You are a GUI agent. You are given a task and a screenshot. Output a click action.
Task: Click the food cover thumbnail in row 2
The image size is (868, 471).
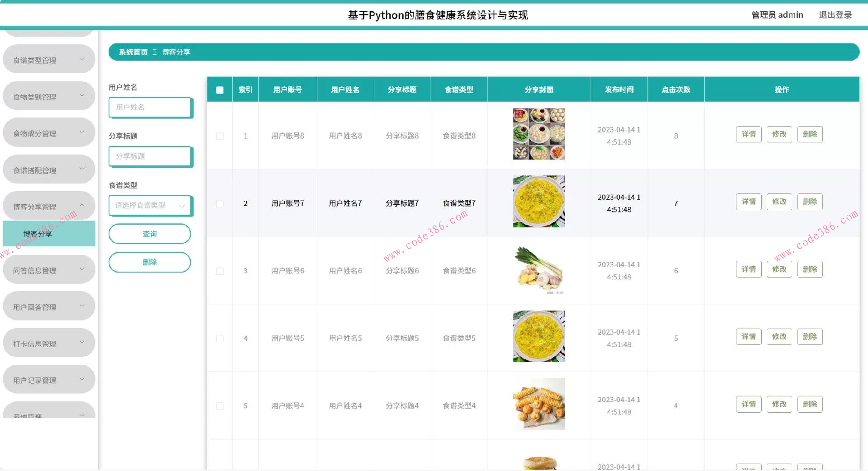pos(539,202)
